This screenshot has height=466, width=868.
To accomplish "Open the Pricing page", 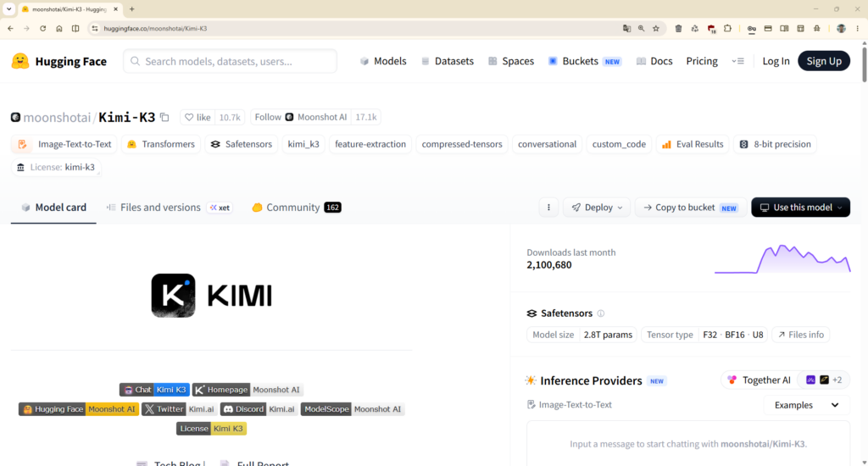I will 702,61.
